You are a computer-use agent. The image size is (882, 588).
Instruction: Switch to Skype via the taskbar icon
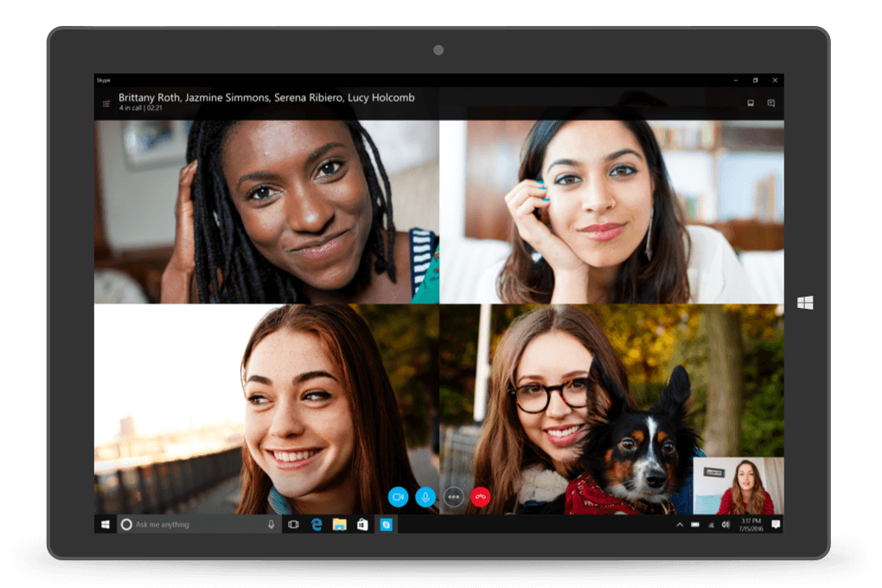(x=383, y=524)
